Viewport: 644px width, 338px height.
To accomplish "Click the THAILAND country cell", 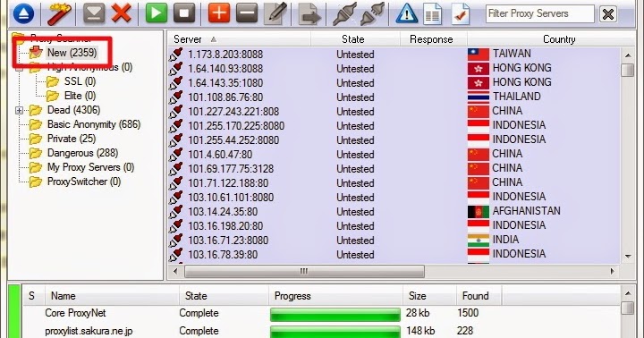I will (516, 97).
